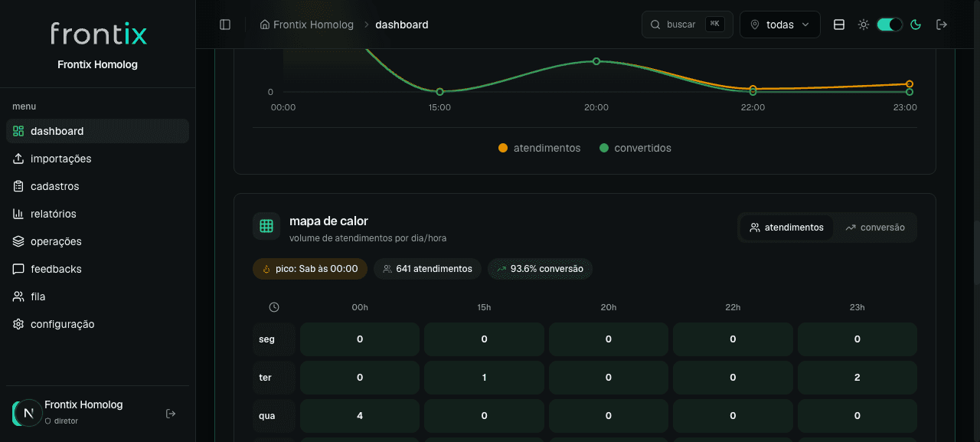Click the sun light-mode icon
The image size is (980, 442).
(864, 25)
